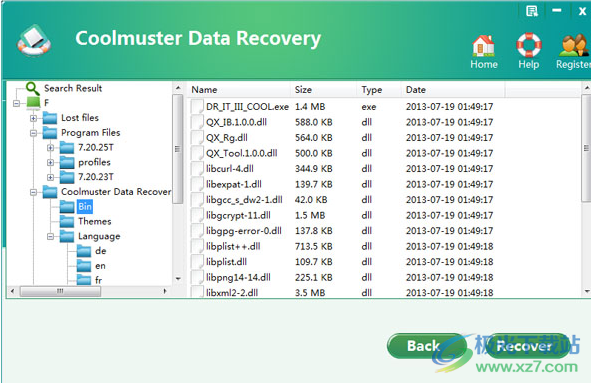The height and width of the screenshot is (383, 591).
Task: Click size value 713.5 KB
Action: [313, 246]
